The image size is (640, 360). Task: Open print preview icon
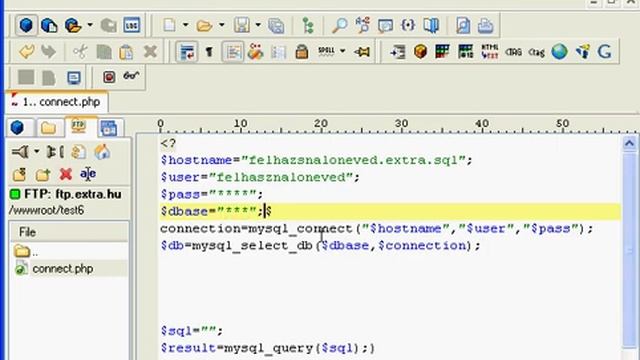coord(463,26)
